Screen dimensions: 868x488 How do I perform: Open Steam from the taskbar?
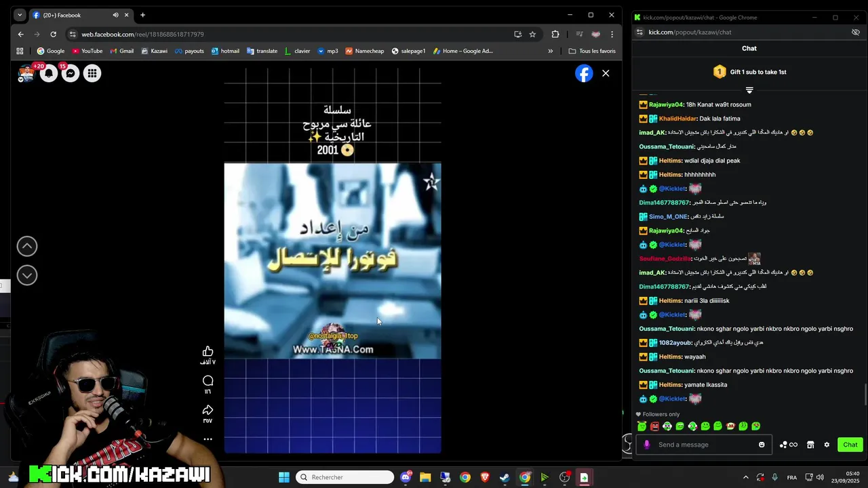click(x=505, y=477)
